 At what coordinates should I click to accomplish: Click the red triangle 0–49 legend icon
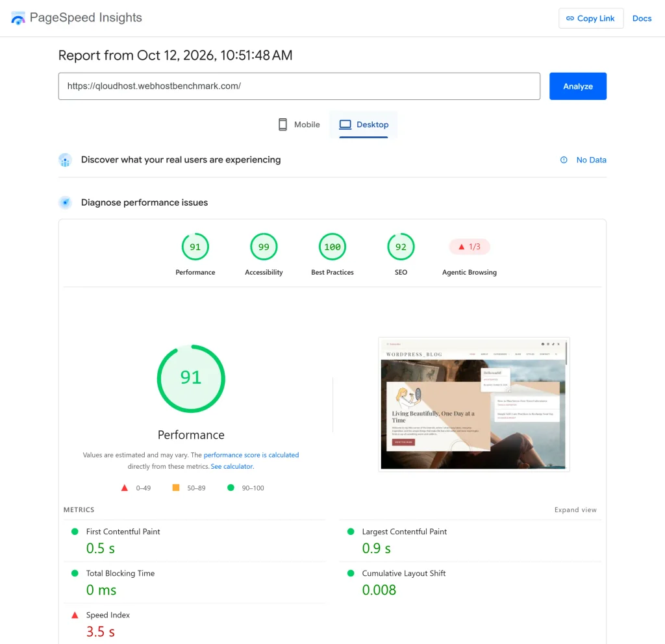click(124, 488)
